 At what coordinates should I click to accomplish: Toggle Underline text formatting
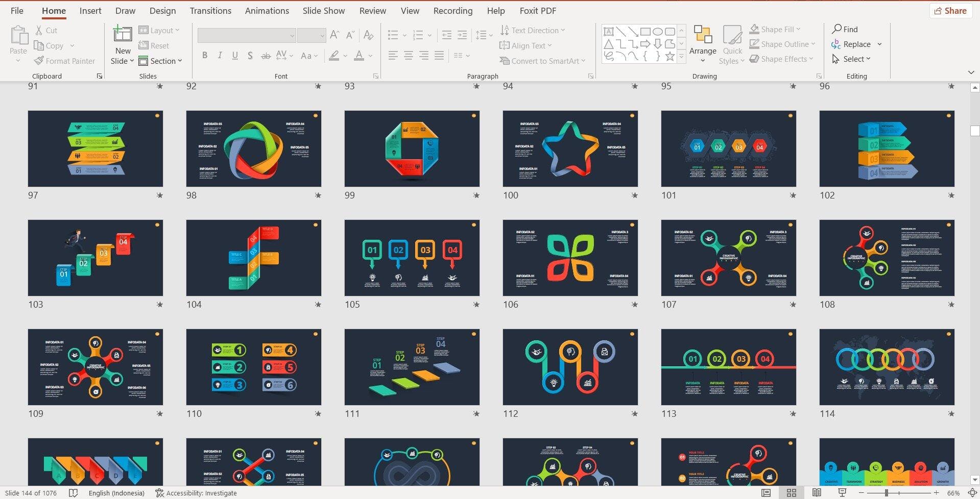tap(235, 56)
